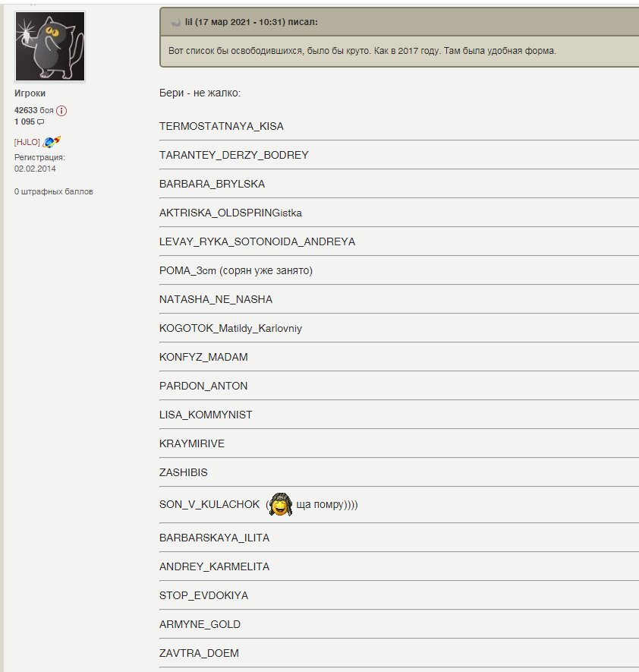Select nickname NATASHA_NE_NASHA

coord(216,300)
